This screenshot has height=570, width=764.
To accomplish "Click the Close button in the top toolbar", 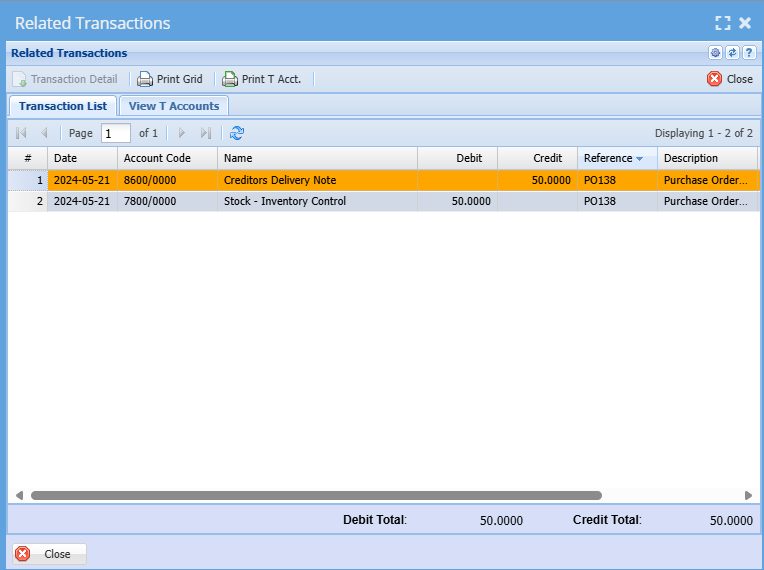I will (730, 79).
